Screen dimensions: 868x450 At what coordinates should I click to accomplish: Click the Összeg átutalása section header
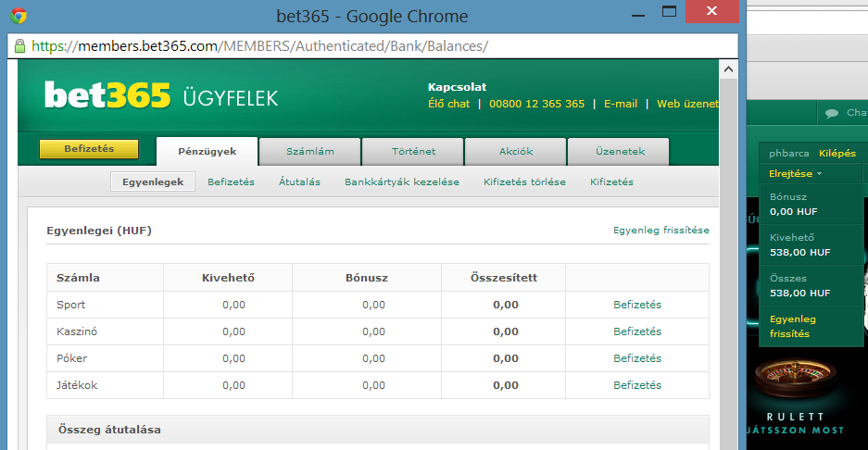tap(109, 430)
